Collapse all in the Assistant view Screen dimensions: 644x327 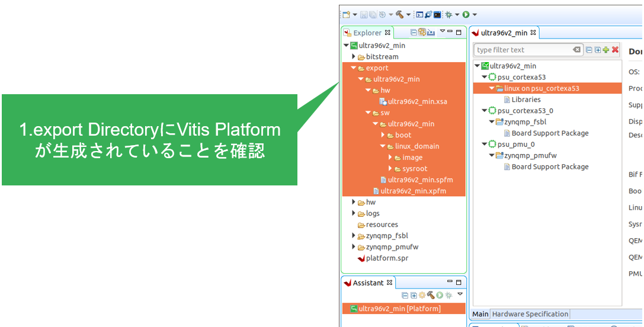click(x=405, y=295)
